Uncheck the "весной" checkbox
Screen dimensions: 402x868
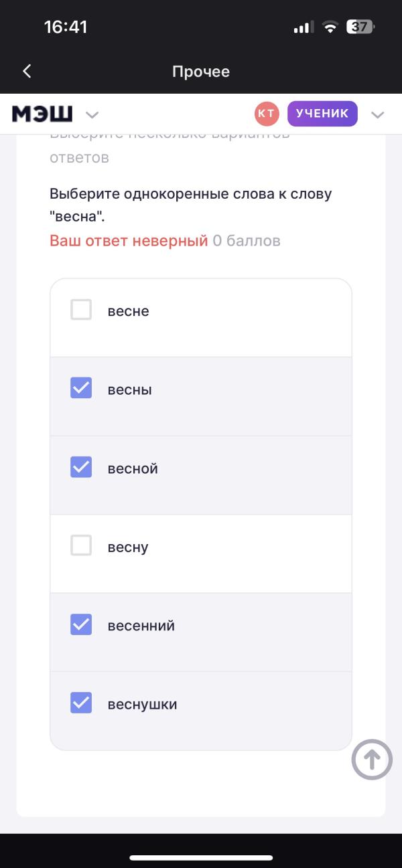pyautogui.click(x=81, y=467)
